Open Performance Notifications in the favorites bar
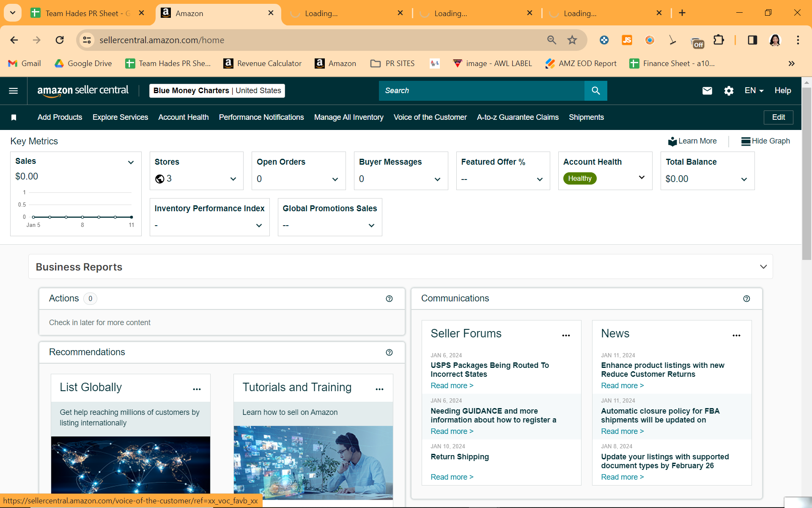This screenshot has width=812, height=508. tap(261, 117)
